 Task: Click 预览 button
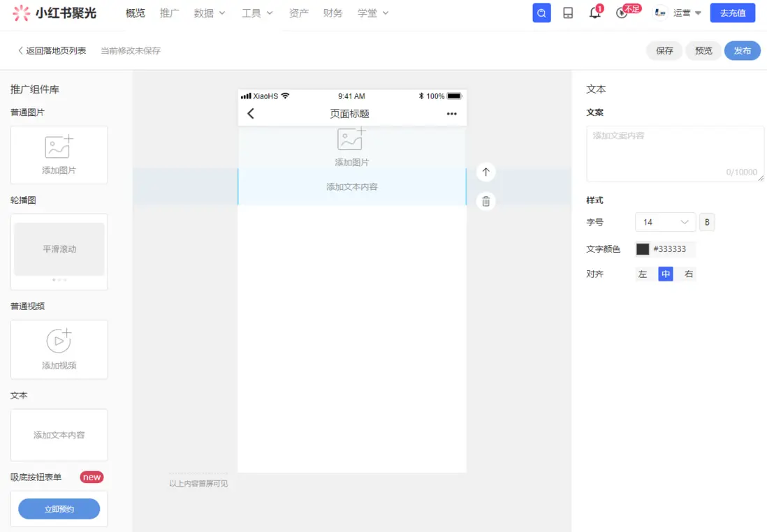tap(703, 51)
